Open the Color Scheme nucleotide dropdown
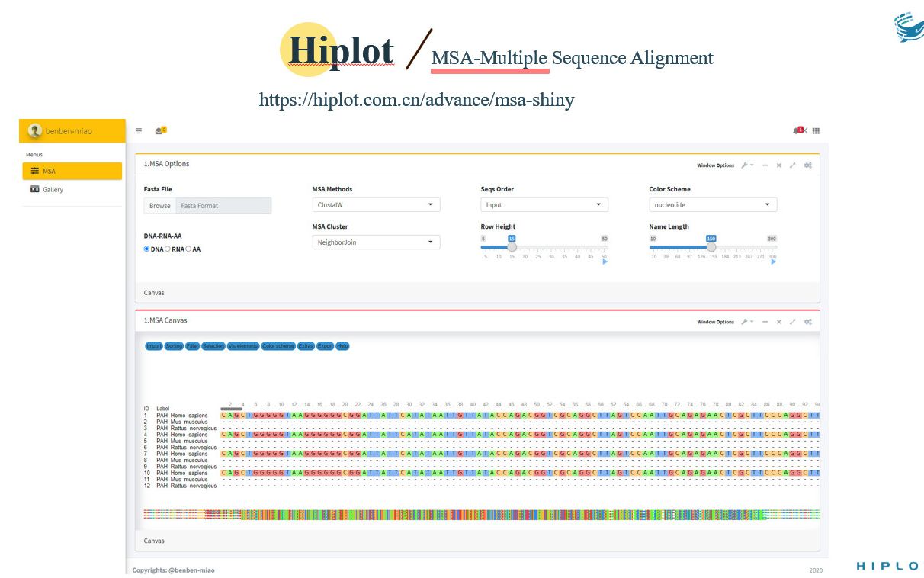Viewport: 924px width, 578px height. tap(713, 205)
